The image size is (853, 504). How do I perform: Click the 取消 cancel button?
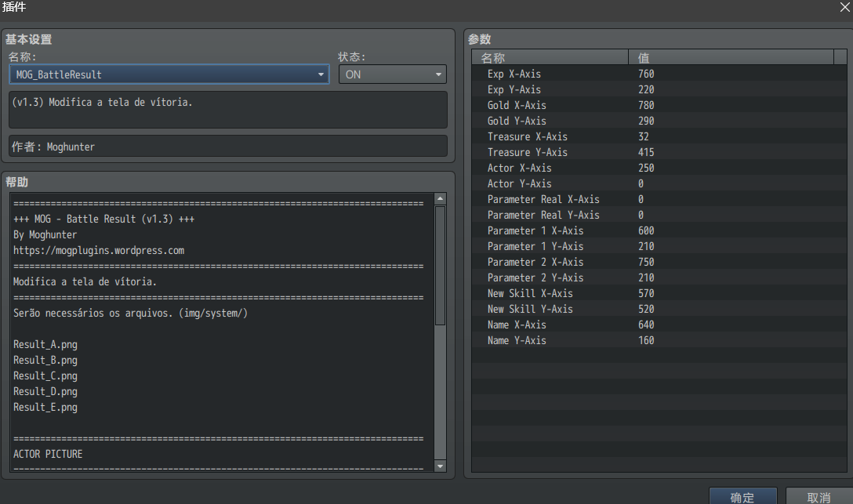click(819, 497)
